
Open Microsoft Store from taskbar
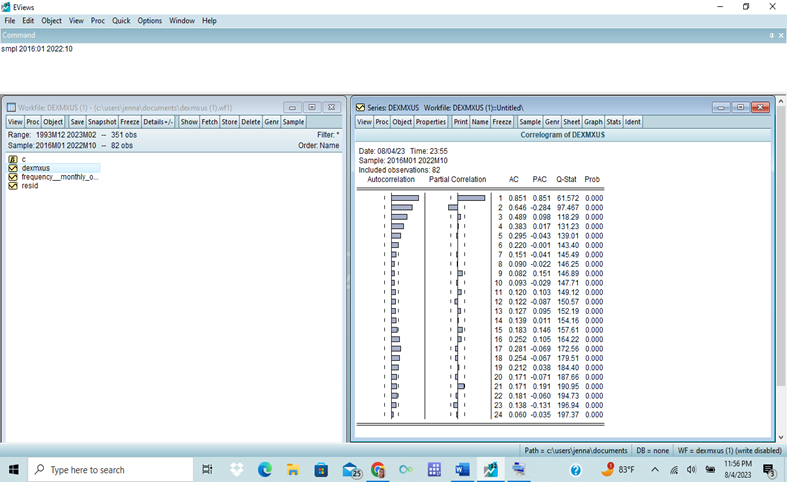(x=321, y=469)
